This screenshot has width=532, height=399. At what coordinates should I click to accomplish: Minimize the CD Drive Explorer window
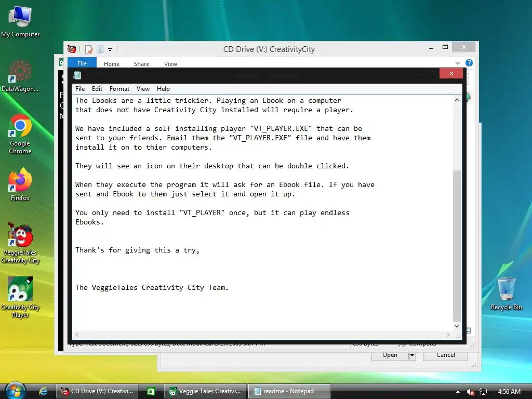pos(431,48)
